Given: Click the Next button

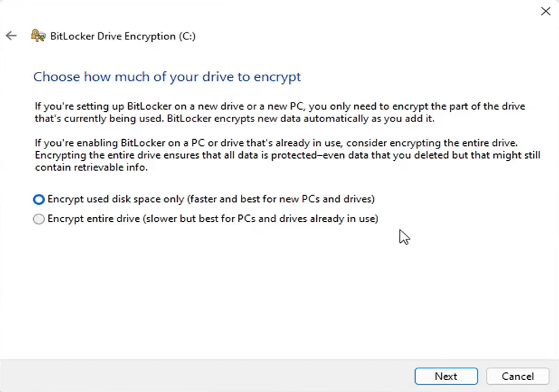Looking at the screenshot, I should pos(446,376).
